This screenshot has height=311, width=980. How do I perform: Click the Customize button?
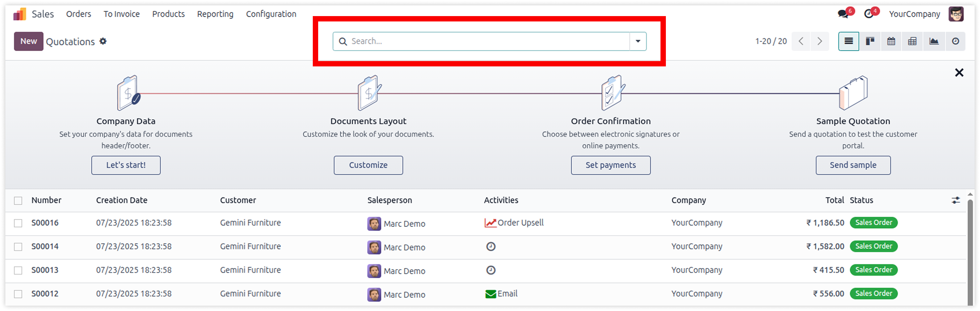click(x=368, y=165)
